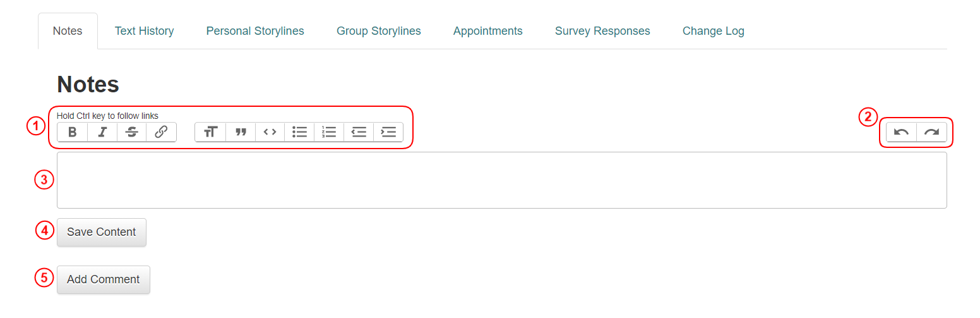Click the Add Comment button
980x318 pixels.
[104, 279]
